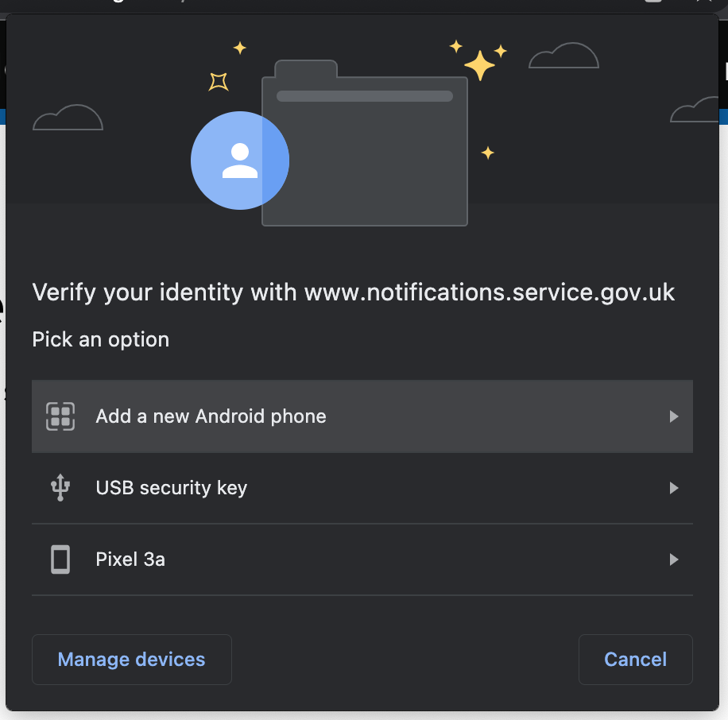Click the large yellow sparkle star

point(479,65)
